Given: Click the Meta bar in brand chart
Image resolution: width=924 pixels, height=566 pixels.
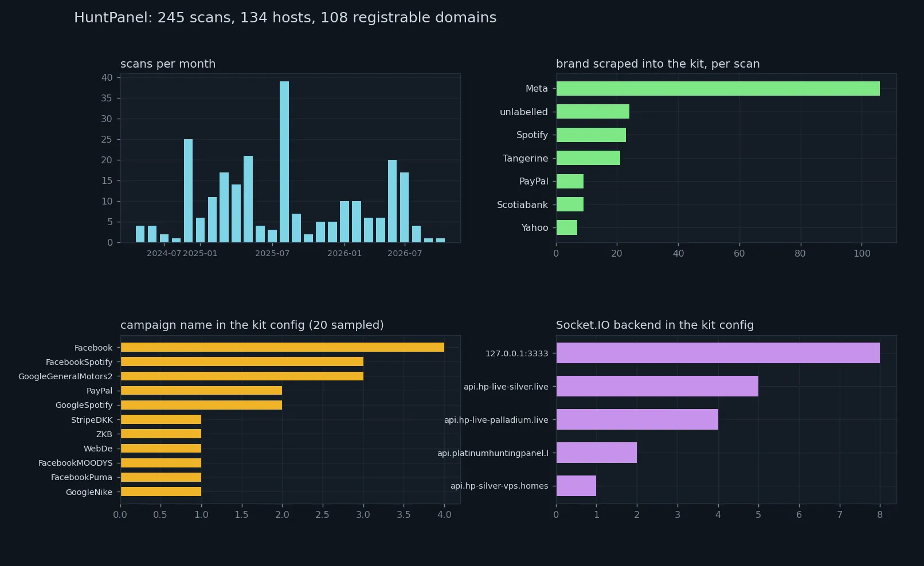Looking at the screenshot, I should pos(718,88).
